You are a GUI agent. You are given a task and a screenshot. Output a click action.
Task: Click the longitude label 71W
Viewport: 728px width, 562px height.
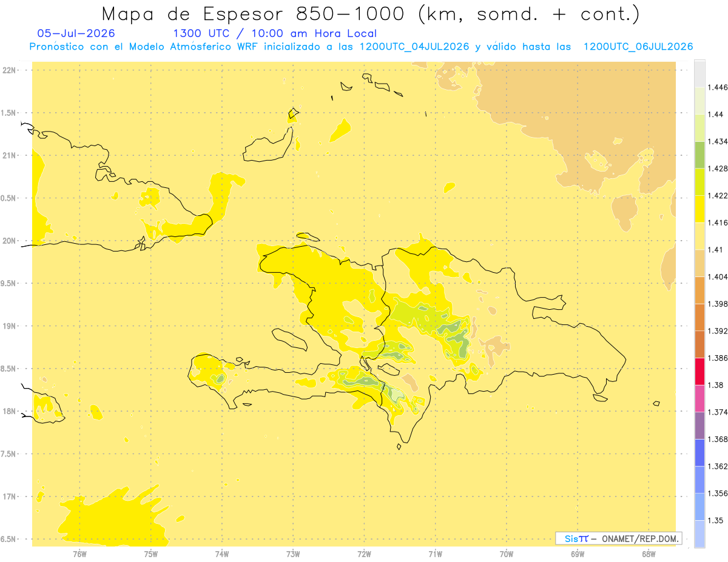pos(436,554)
